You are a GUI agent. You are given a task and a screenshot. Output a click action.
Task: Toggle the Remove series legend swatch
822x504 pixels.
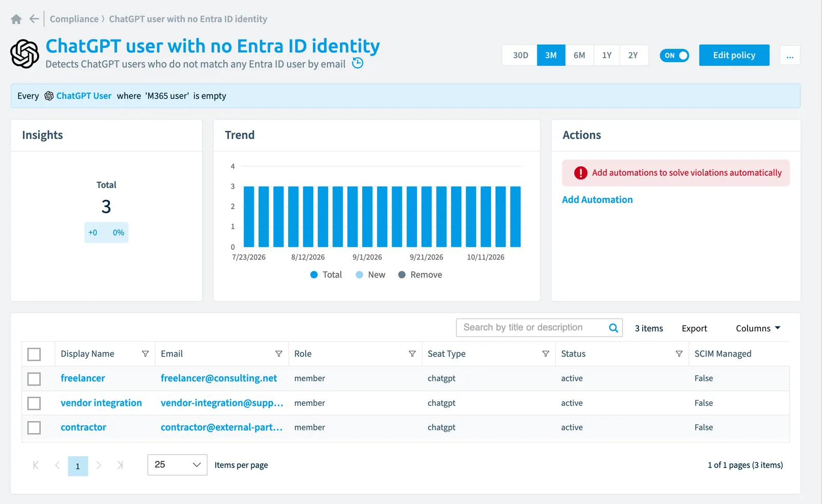tap(402, 275)
